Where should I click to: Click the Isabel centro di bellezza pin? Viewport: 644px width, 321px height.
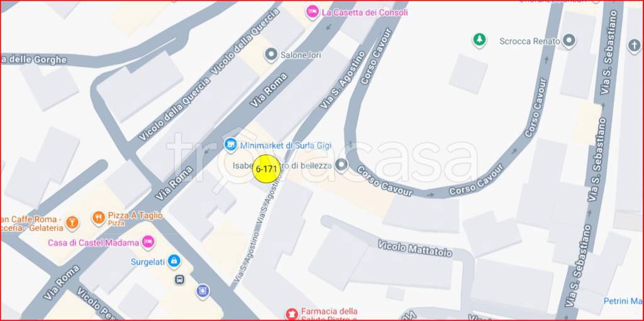pyautogui.click(x=341, y=166)
